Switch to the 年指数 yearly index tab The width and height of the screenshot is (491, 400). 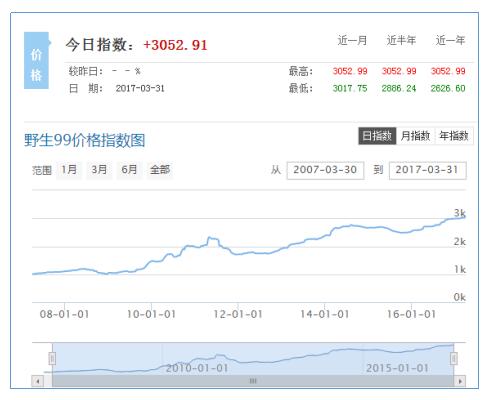(454, 136)
